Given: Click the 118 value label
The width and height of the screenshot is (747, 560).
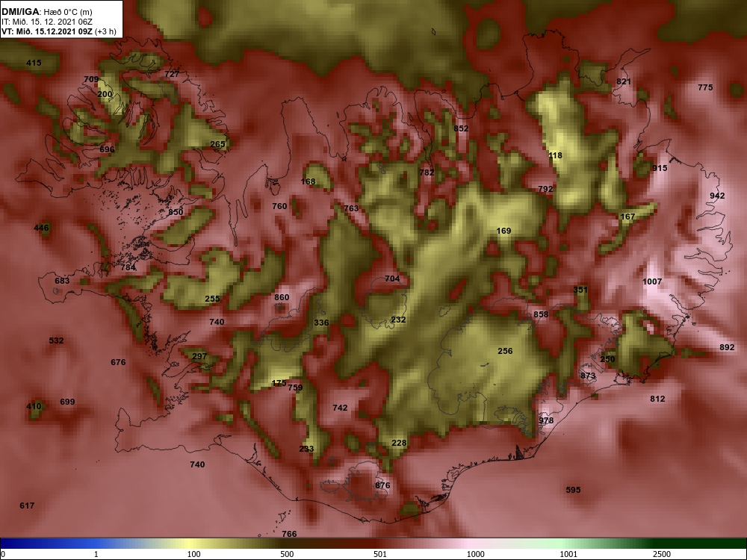Looking at the screenshot, I should (555, 156).
